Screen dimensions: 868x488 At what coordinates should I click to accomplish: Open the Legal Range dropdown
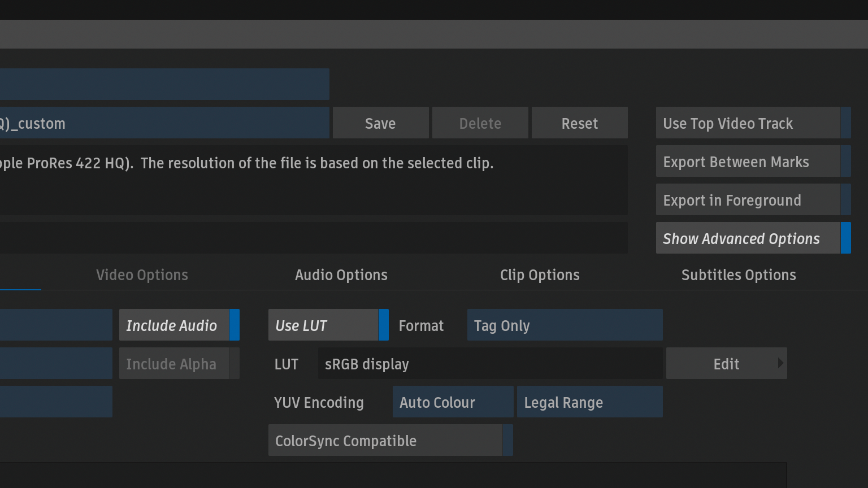click(589, 402)
